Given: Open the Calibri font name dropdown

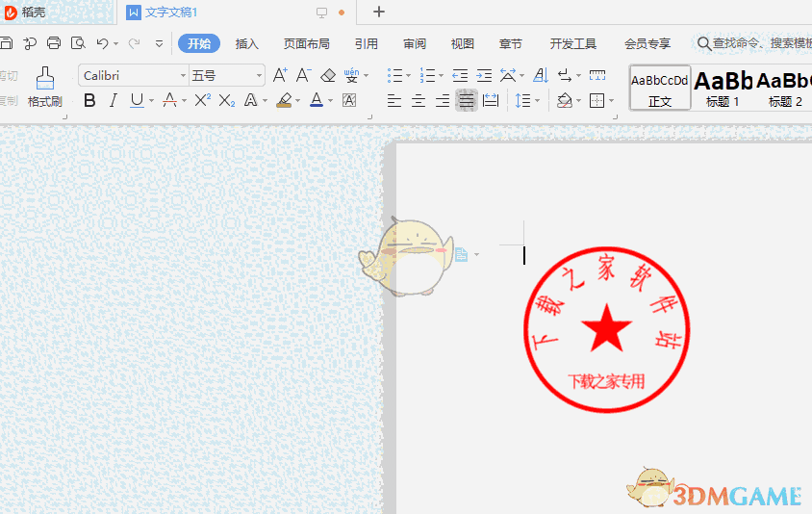Looking at the screenshot, I should [184, 76].
